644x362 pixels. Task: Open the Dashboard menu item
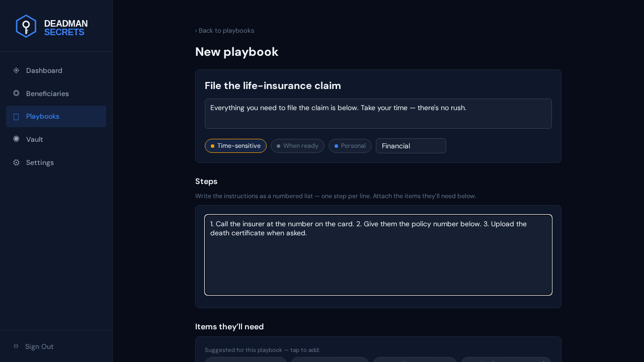click(56, 70)
